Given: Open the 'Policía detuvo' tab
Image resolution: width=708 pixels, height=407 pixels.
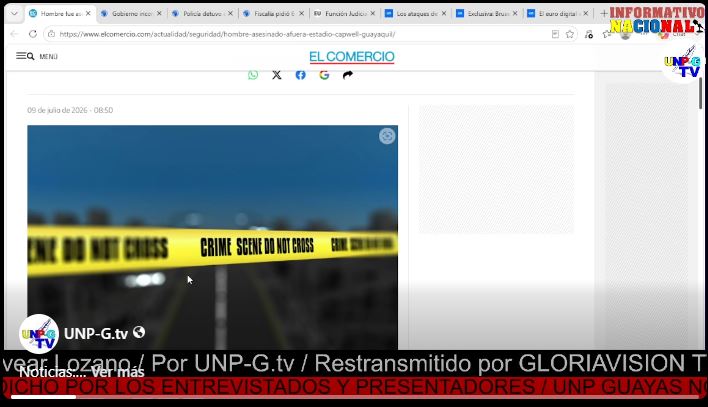Looking at the screenshot, I should [202, 14].
